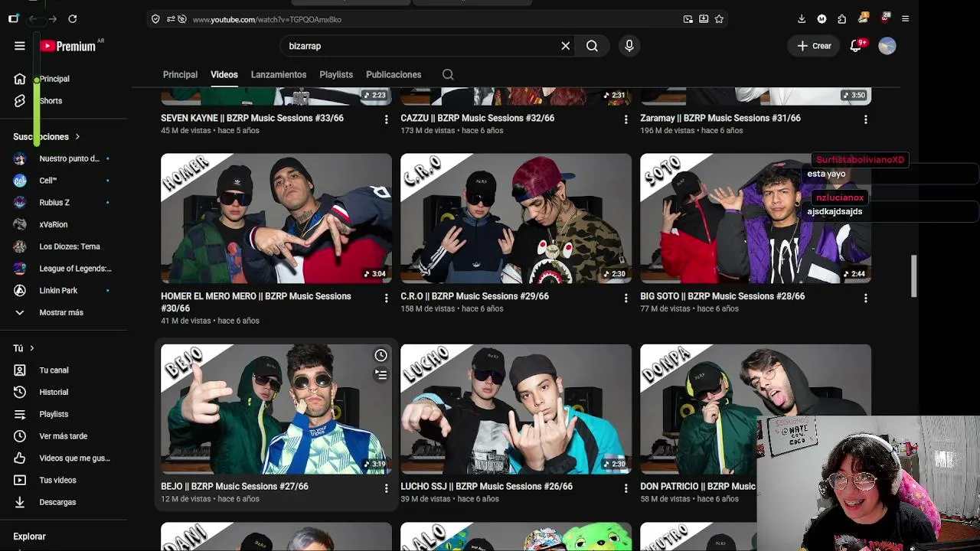Open the browser application menu

tap(905, 19)
